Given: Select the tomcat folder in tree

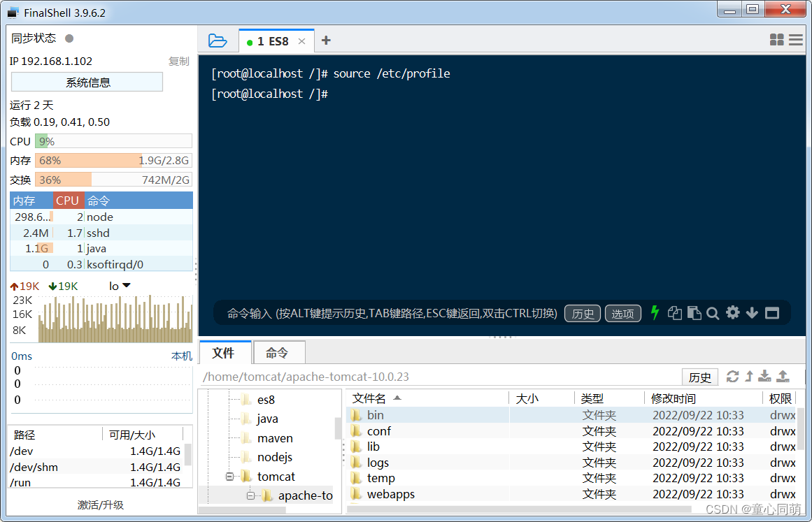Looking at the screenshot, I should point(276,477).
